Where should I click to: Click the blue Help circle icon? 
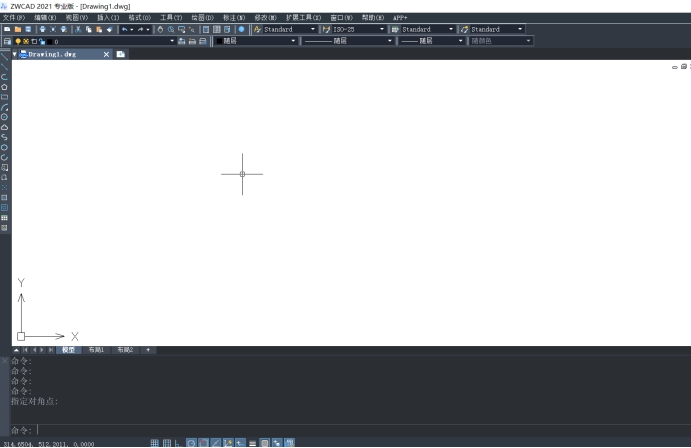coord(241,30)
